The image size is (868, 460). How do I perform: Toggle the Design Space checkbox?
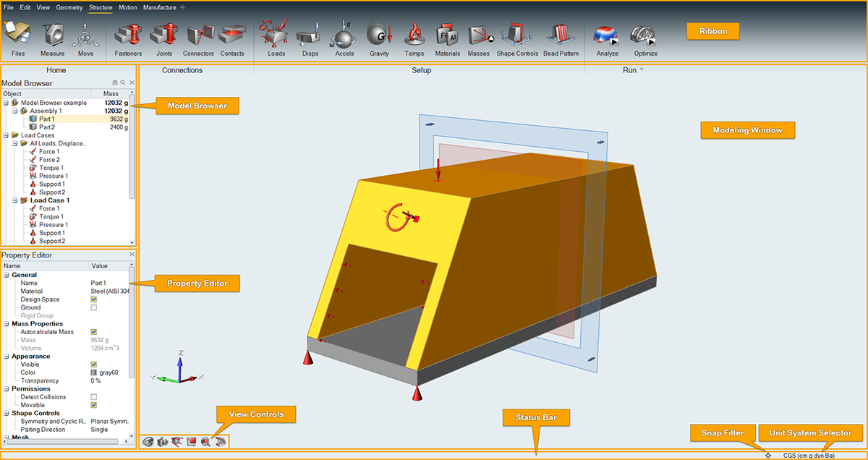[x=93, y=299]
